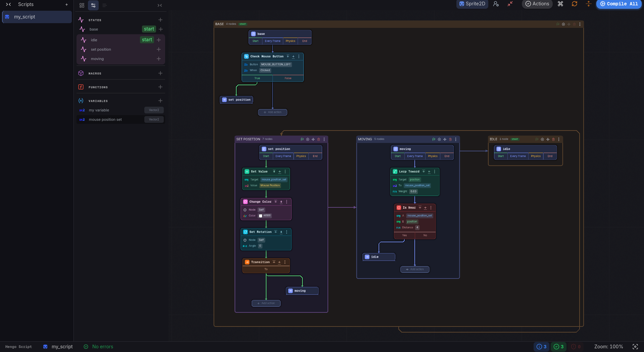Screen dimensions: 644x352
Task: Select Physics tab on base node
Action: click(x=291, y=41)
